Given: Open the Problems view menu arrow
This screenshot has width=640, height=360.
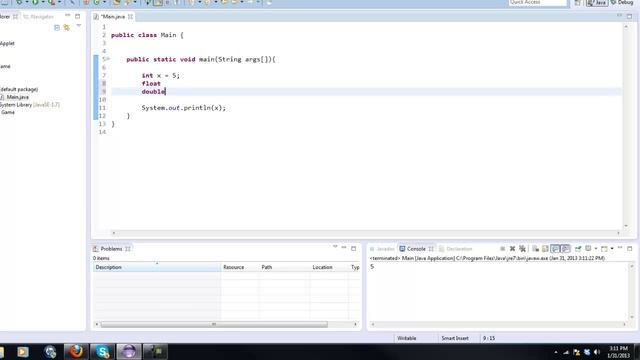Looking at the screenshot, I should pos(335,248).
